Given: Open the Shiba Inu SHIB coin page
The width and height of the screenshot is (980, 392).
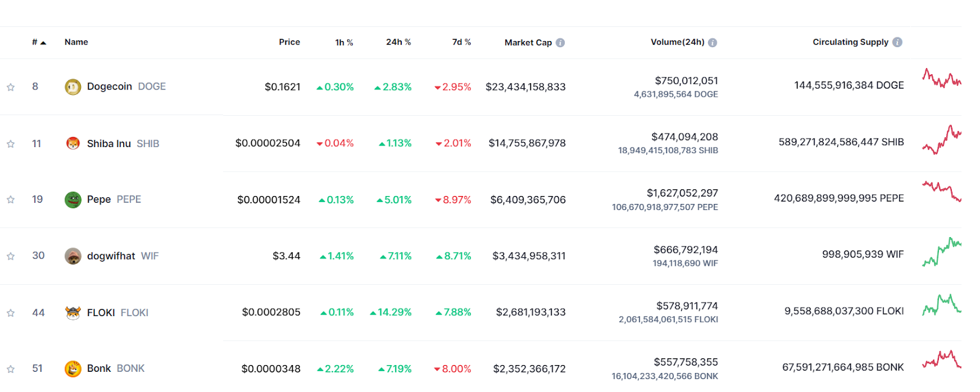Looking at the screenshot, I should [123, 143].
